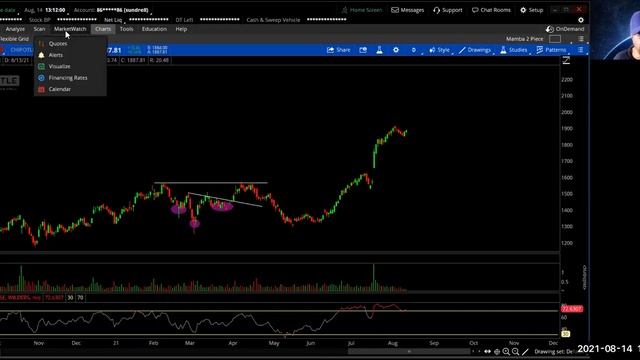Click the icon right of Share
Viewport: 640px width, 360px height.
click(x=363, y=50)
